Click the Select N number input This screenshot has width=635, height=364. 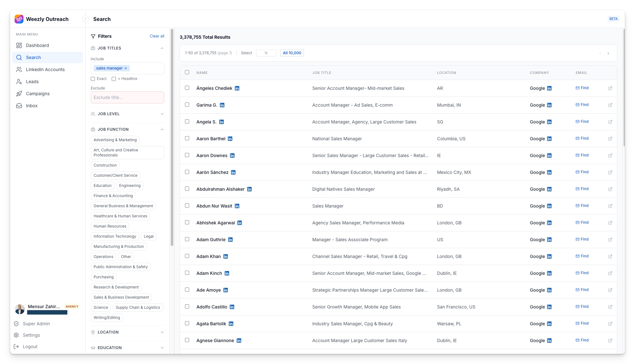[x=266, y=53]
